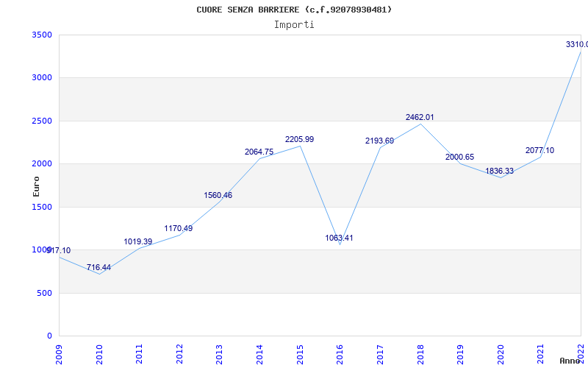
Task: Click the 2019 year label
Action: click(460, 354)
